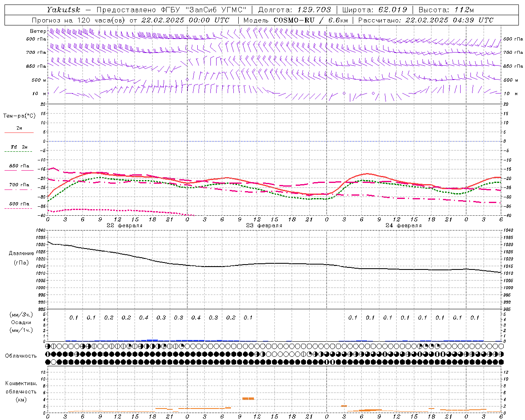Image resolution: width=525 pixels, height=420 pixels.
Task: Click the 22 февраля date label
Action: [x=125, y=226]
